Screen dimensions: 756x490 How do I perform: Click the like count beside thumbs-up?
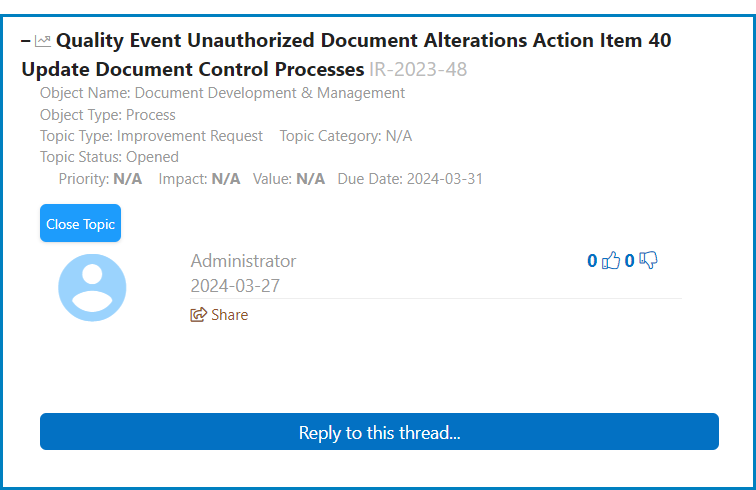592,261
